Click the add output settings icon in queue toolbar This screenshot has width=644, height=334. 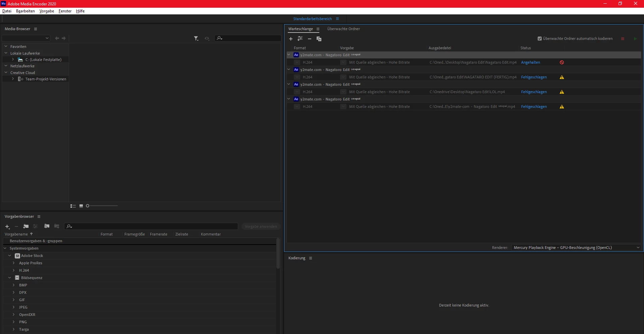pyautogui.click(x=300, y=39)
